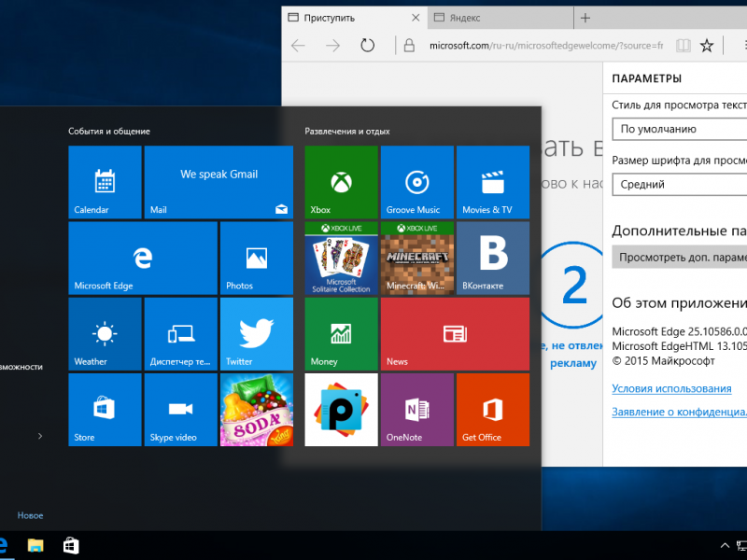Open the Mail tile
This screenshot has height=560, width=747.
pyautogui.click(x=218, y=182)
